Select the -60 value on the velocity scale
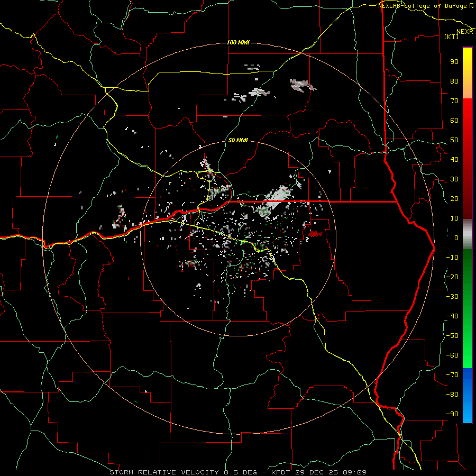The width and height of the screenshot is (476, 476). click(452, 355)
